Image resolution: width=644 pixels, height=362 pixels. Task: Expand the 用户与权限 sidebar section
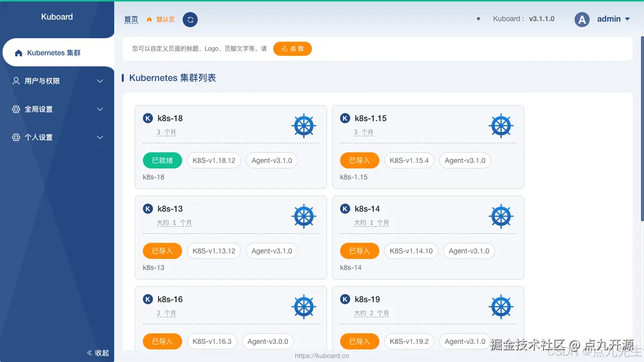(99, 81)
